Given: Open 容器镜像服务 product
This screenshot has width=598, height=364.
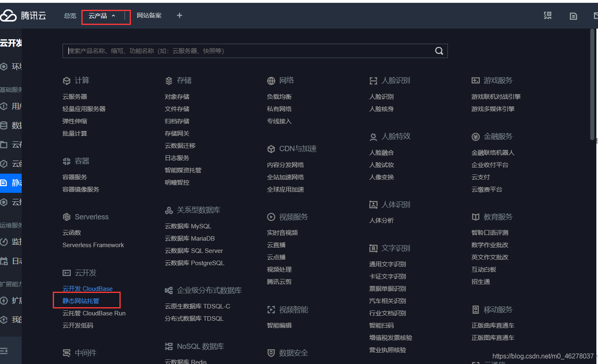Looking at the screenshot, I should pyautogui.click(x=81, y=190).
